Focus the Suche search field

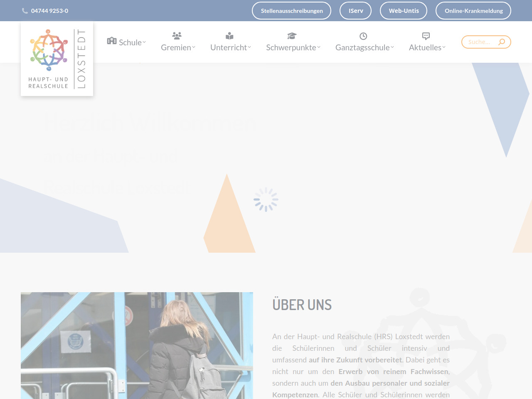pyautogui.click(x=480, y=42)
